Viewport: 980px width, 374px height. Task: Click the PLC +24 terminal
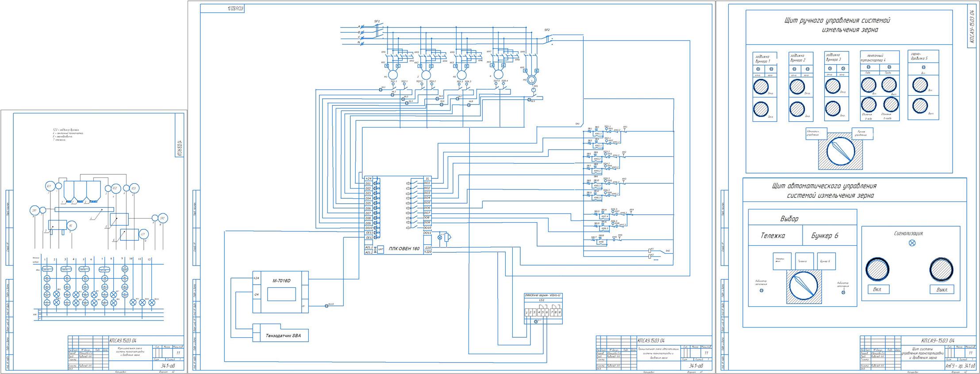click(368, 178)
